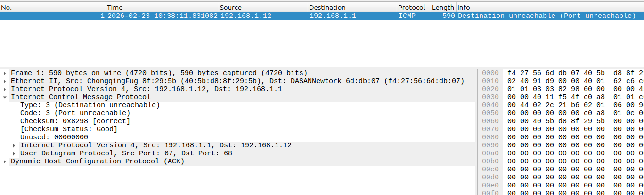Select the Code: 3 (Port unreachable) field

pyautogui.click(x=75, y=113)
